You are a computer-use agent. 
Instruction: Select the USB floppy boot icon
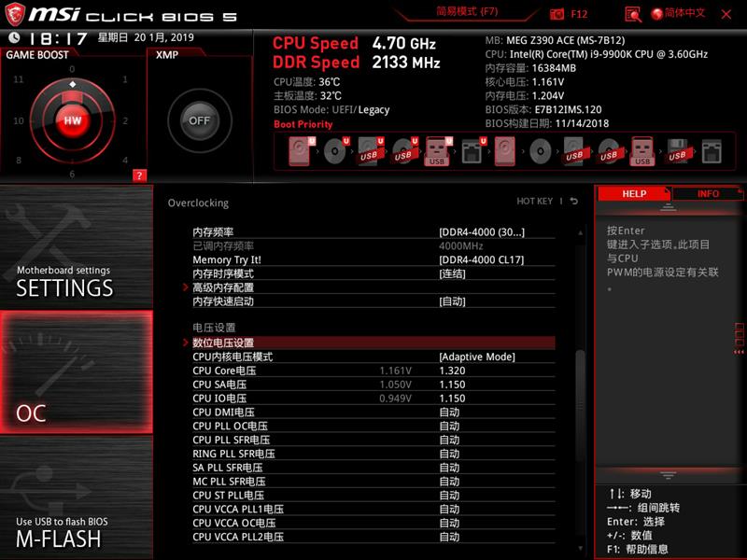coord(678,151)
